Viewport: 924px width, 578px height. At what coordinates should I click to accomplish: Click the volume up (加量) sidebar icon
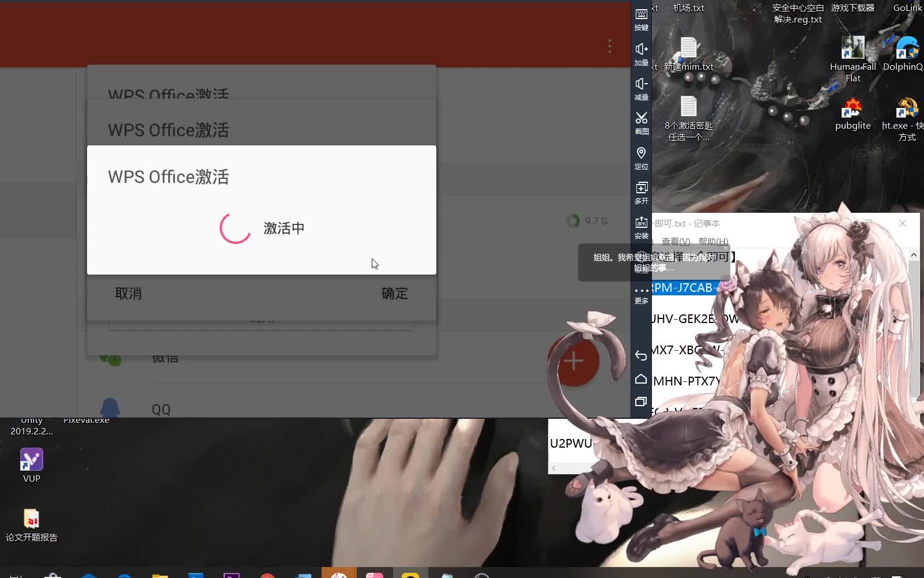[x=642, y=54]
